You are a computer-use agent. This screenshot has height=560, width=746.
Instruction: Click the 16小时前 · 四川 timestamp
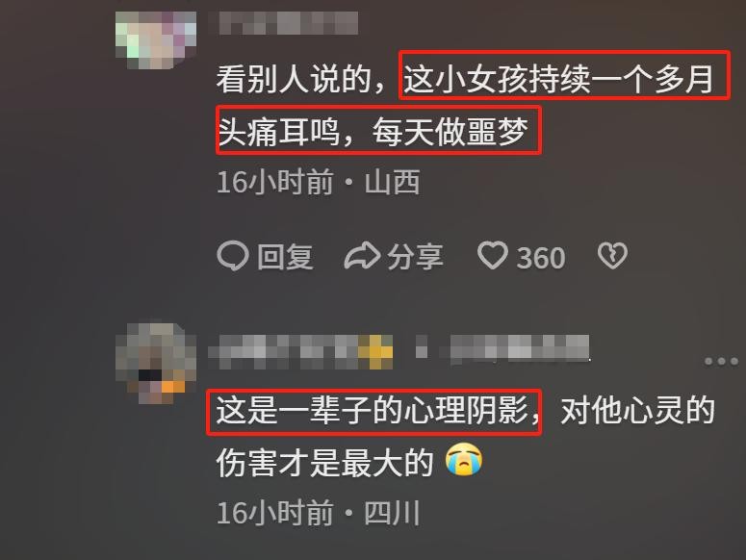tap(319, 513)
